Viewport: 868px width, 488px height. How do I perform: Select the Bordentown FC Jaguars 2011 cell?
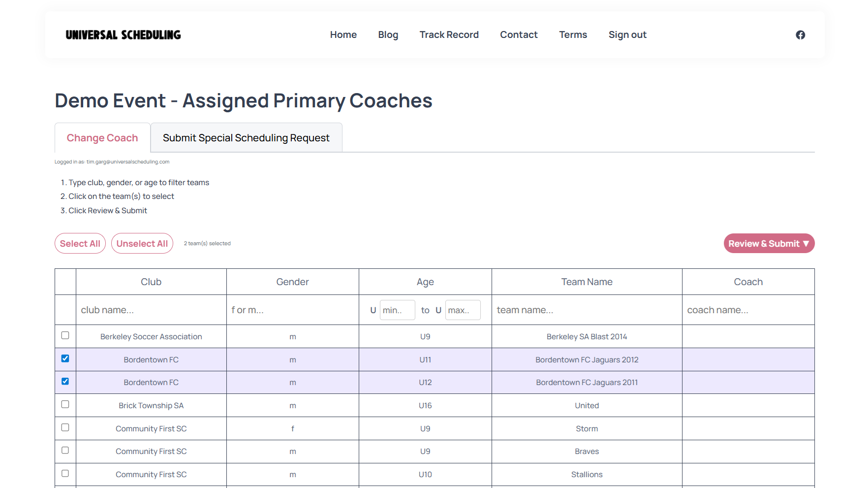[587, 382]
